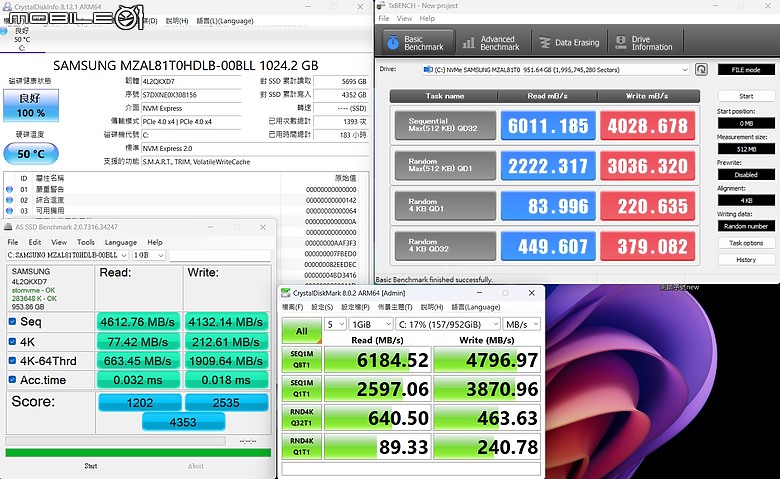Open the File menu in TxBENCH
Screen dimensions: 780x479
coord(384,18)
